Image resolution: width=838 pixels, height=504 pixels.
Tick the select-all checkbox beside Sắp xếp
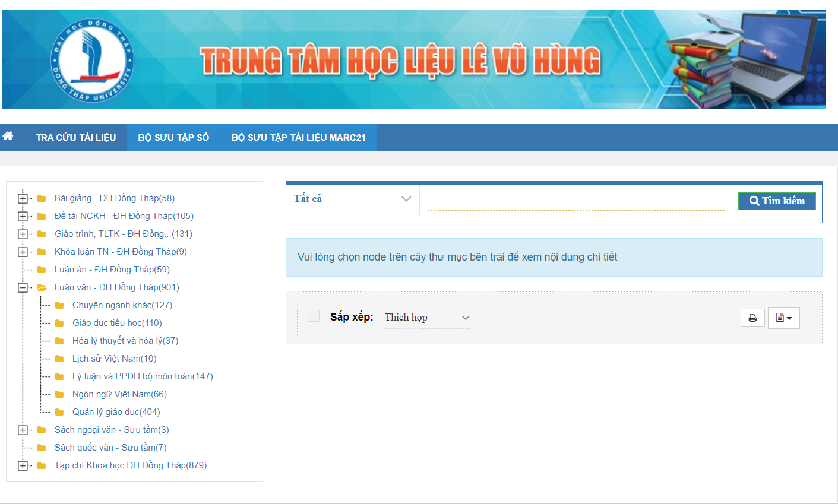pyautogui.click(x=314, y=316)
